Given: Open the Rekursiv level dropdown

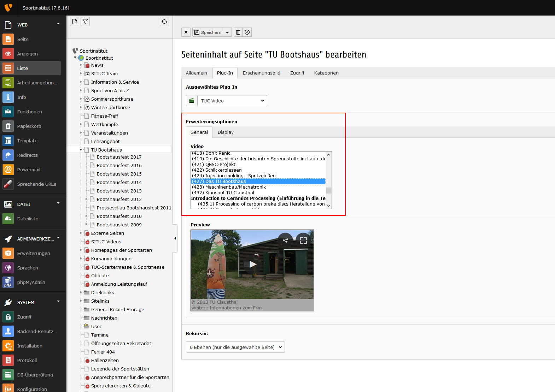Looking at the screenshot, I should [235, 347].
